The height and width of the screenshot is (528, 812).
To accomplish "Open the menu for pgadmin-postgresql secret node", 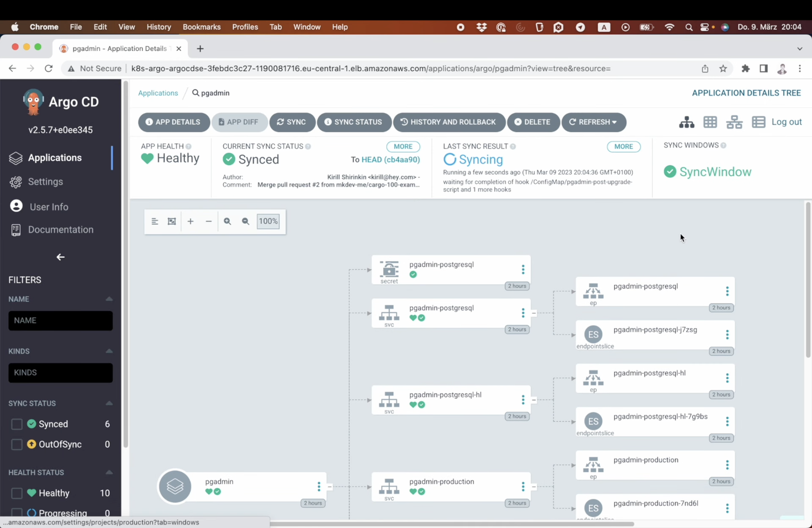I will pyautogui.click(x=523, y=270).
